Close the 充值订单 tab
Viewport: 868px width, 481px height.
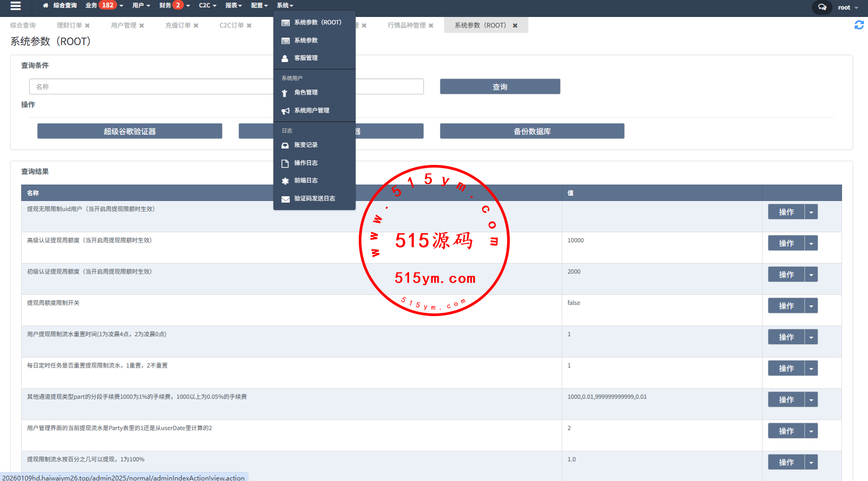click(196, 25)
